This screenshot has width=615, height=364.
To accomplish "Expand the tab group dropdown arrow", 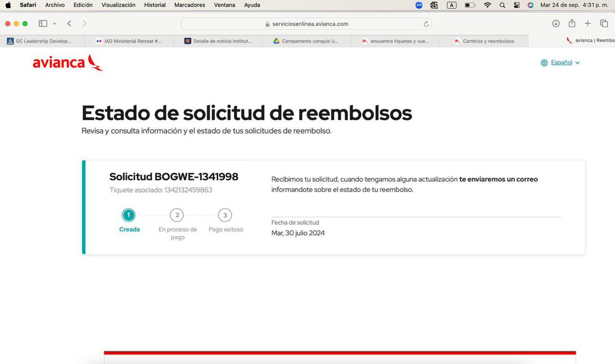I will pyautogui.click(x=54, y=24).
